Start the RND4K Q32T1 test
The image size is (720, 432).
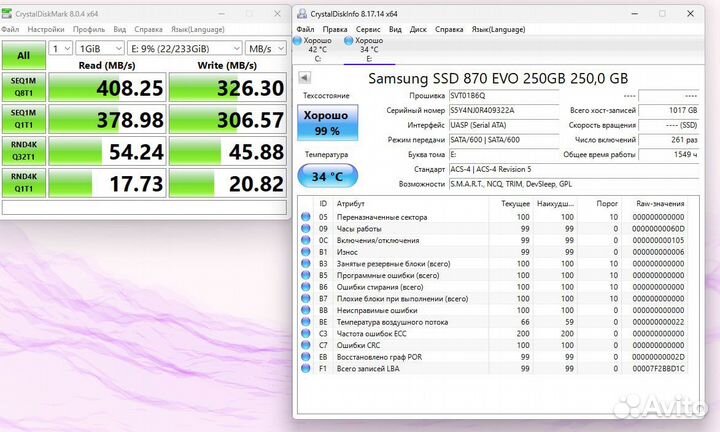pos(24,151)
